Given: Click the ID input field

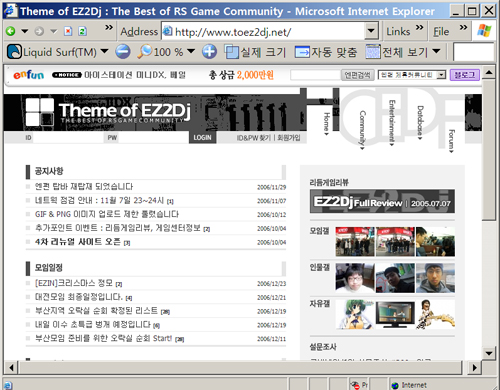Looking at the screenshot, I should pos(68,137).
